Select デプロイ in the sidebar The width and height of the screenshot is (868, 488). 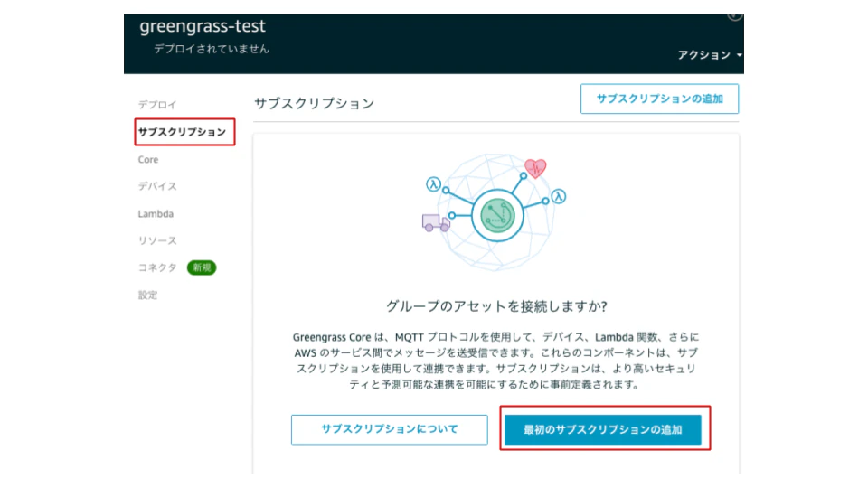pyautogui.click(x=157, y=105)
